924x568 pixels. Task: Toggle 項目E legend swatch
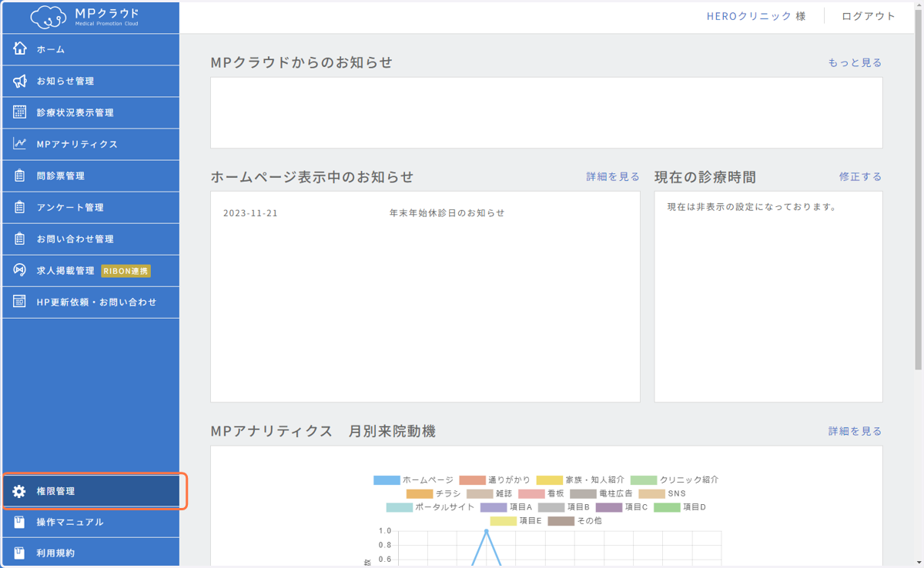(x=504, y=522)
